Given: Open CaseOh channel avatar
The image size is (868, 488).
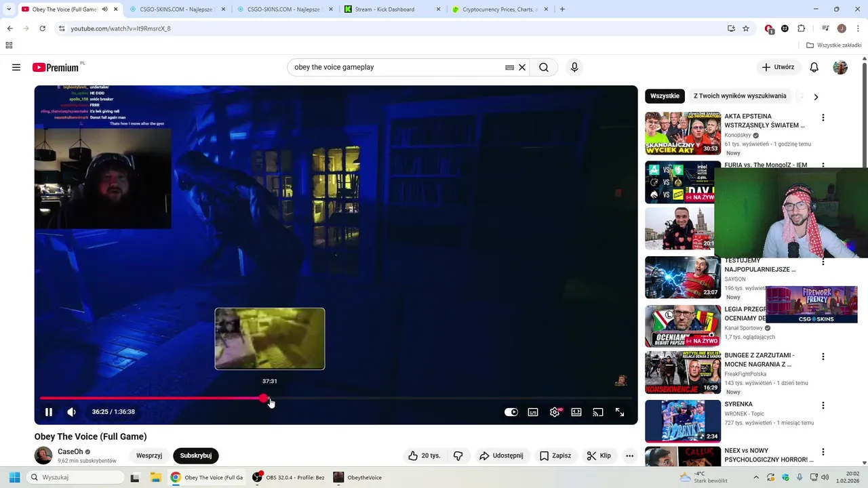Looking at the screenshot, I should tap(43, 455).
